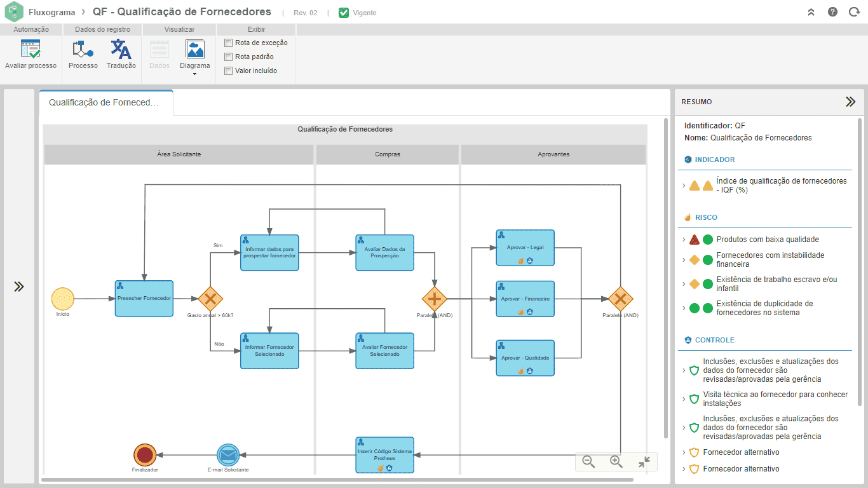
Task: Click the Aprovar - Financeiro task
Action: pyautogui.click(x=525, y=299)
